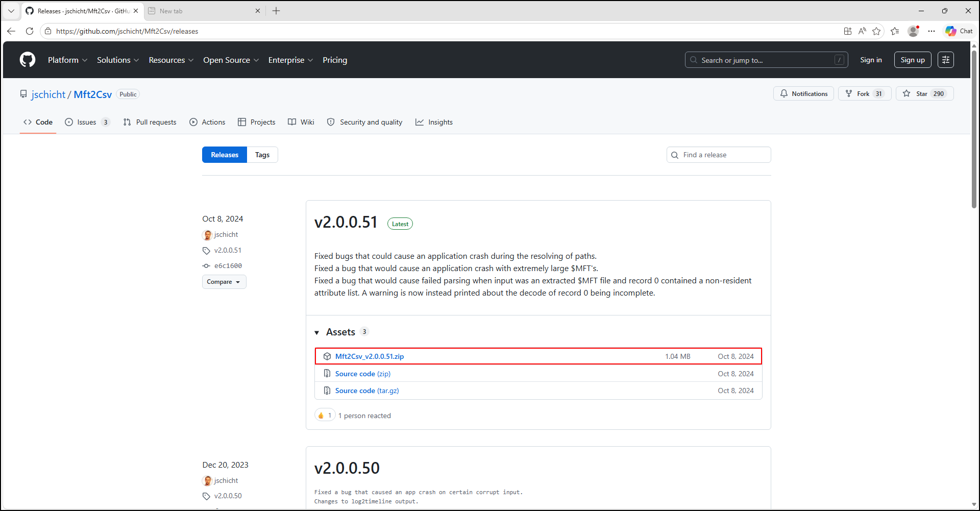
Task: Switch to the Issues tab
Action: [x=87, y=122]
